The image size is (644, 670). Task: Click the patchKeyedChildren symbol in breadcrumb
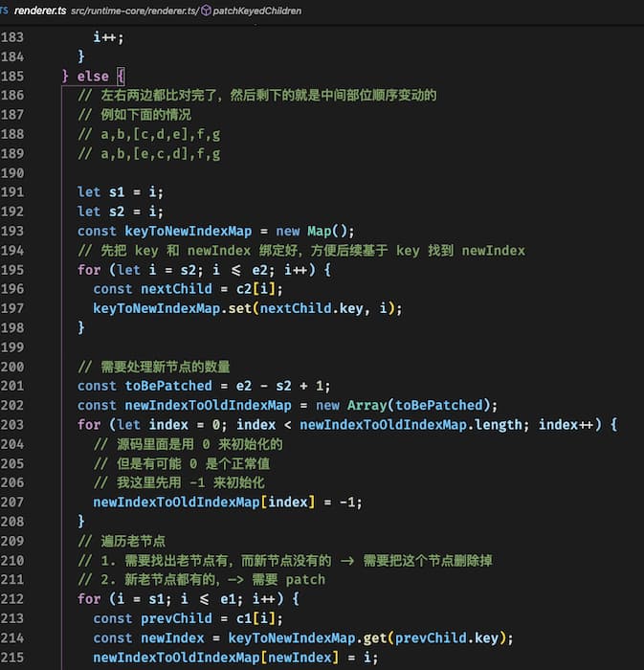[257, 11]
